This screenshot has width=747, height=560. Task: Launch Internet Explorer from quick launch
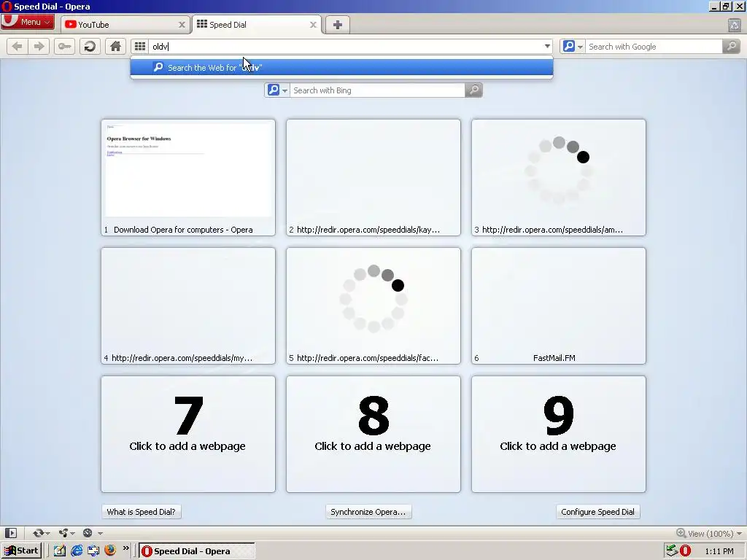[x=76, y=551]
